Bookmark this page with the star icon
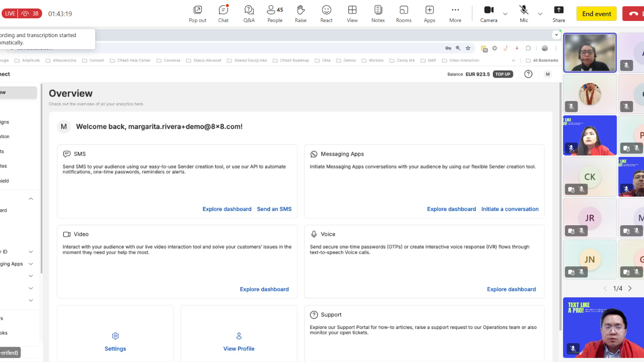Screen dimensions: 644x362 [x=468, y=48]
